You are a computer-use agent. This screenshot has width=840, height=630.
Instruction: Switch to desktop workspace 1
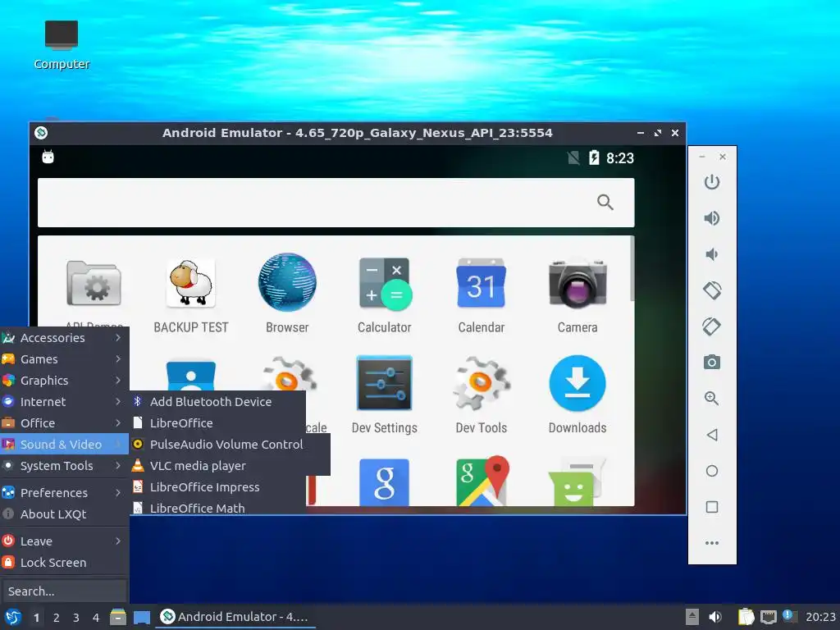(36, 618)
